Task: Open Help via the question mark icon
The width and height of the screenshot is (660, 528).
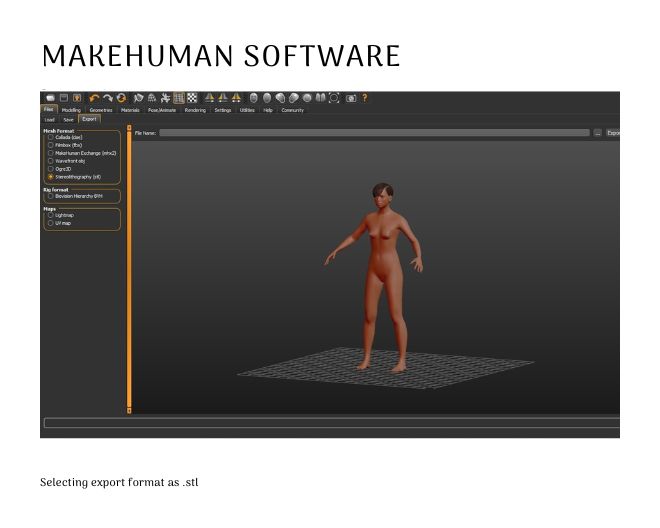Action: click(365, 98)
